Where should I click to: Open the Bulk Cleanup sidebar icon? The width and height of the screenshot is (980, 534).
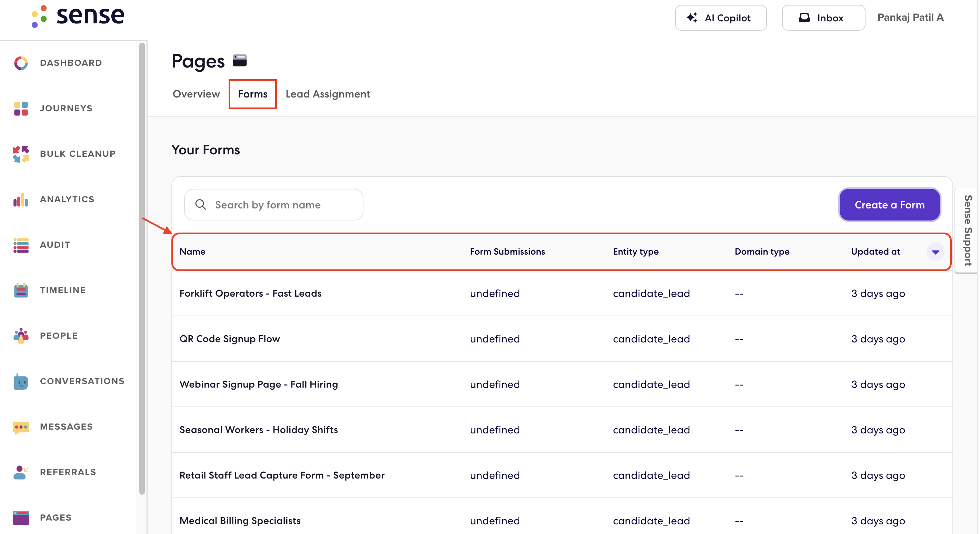(x=21, y=154)
